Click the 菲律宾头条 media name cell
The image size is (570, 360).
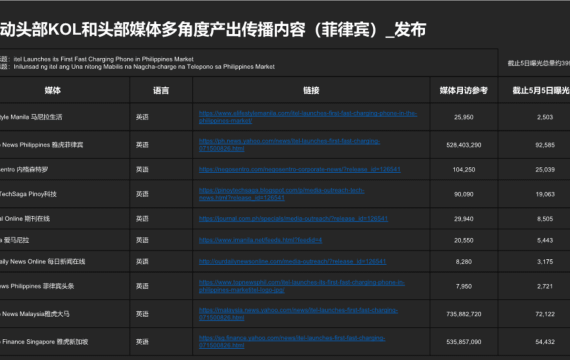coord(37,286)
